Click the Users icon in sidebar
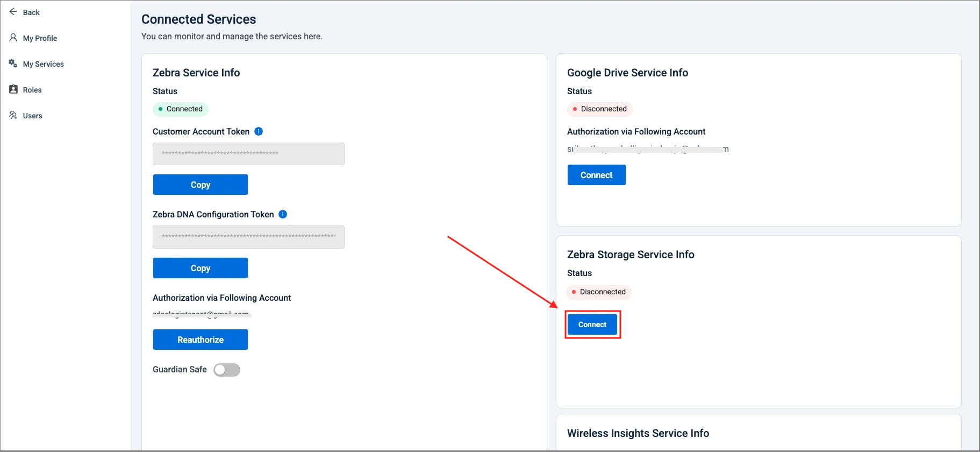Viewport: 980px width, 452px height. pos(13,115)
